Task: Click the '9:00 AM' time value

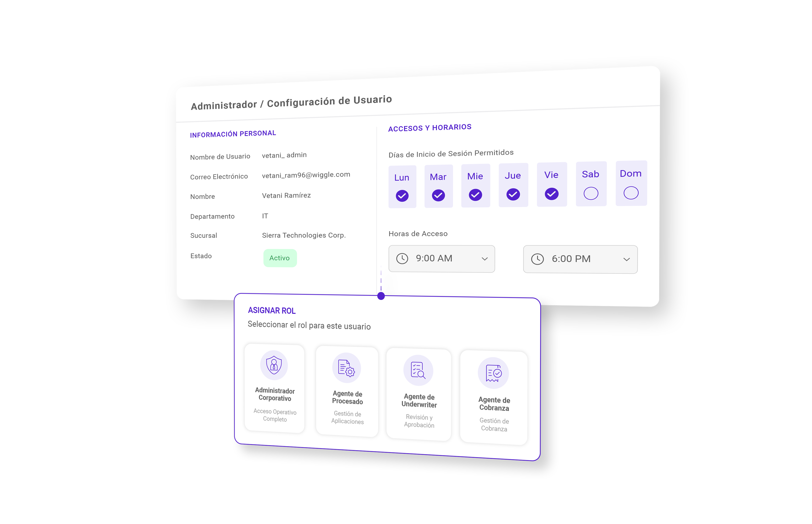Action: 434,258
